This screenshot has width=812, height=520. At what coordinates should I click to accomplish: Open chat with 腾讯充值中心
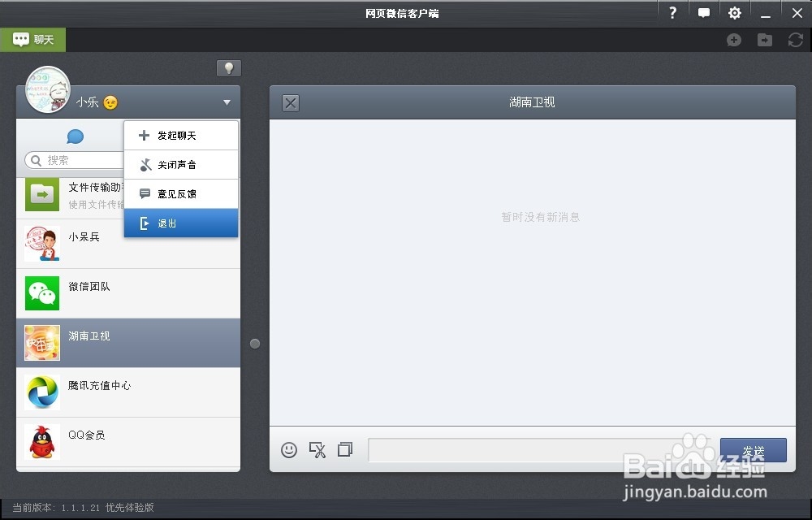click(x=128, y=392)
